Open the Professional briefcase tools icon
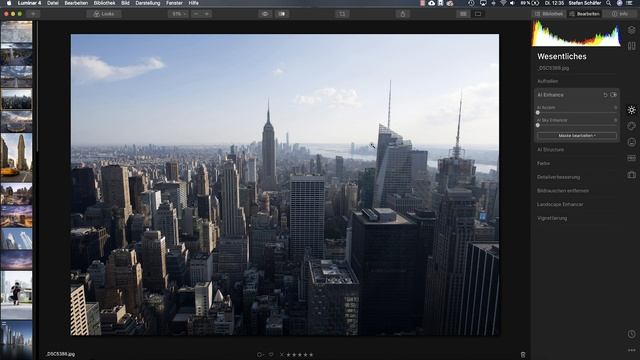This screenshot has height=360, width=640. click(x=631, y=175)
